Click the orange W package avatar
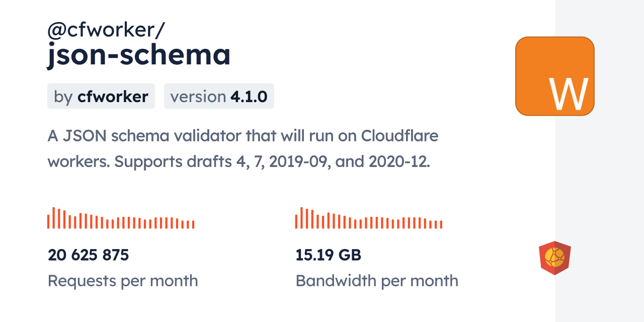This screenshot has width=644, height=322. (554, 76)
